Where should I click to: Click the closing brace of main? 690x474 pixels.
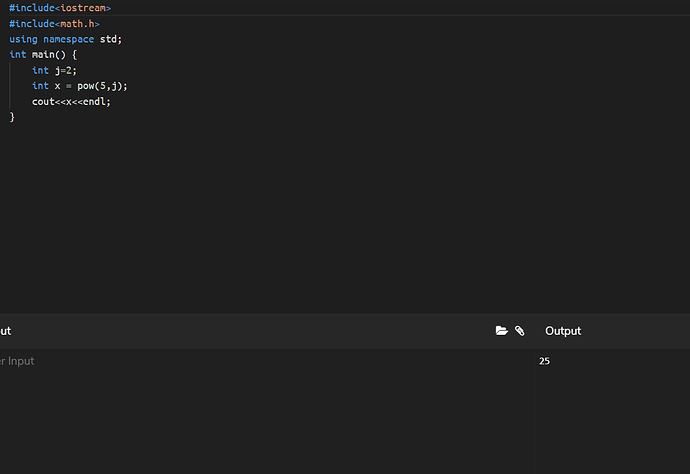12,117
